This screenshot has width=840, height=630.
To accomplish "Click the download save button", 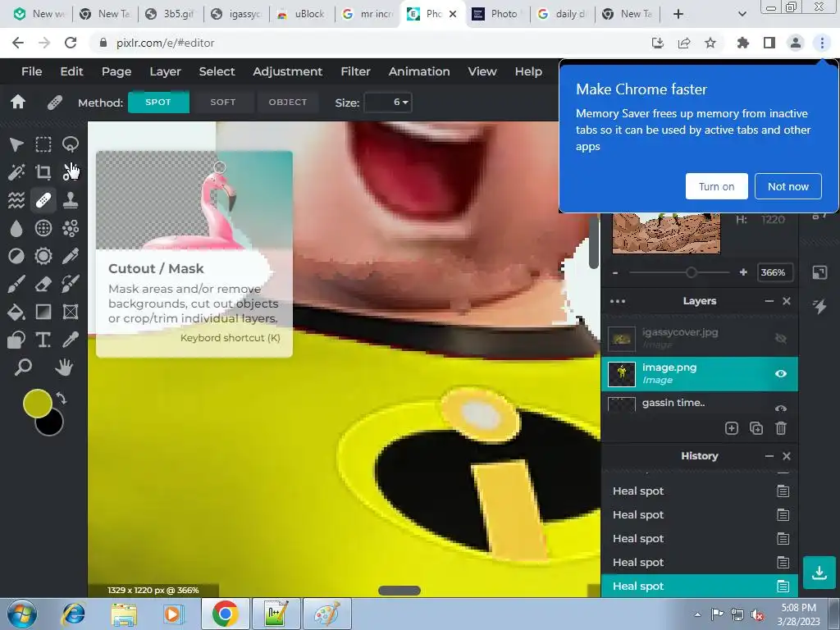I will pos(819,573).
